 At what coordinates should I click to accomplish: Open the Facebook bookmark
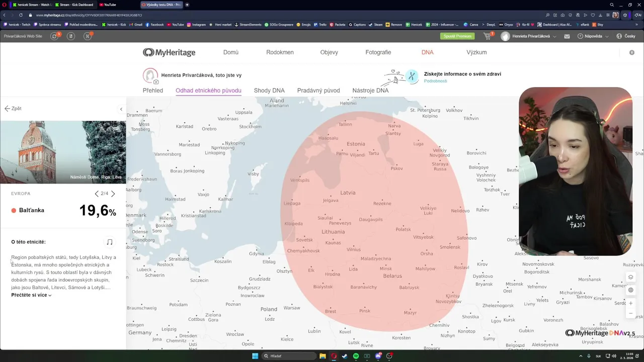pyautogui.click(x=154, y=24)
